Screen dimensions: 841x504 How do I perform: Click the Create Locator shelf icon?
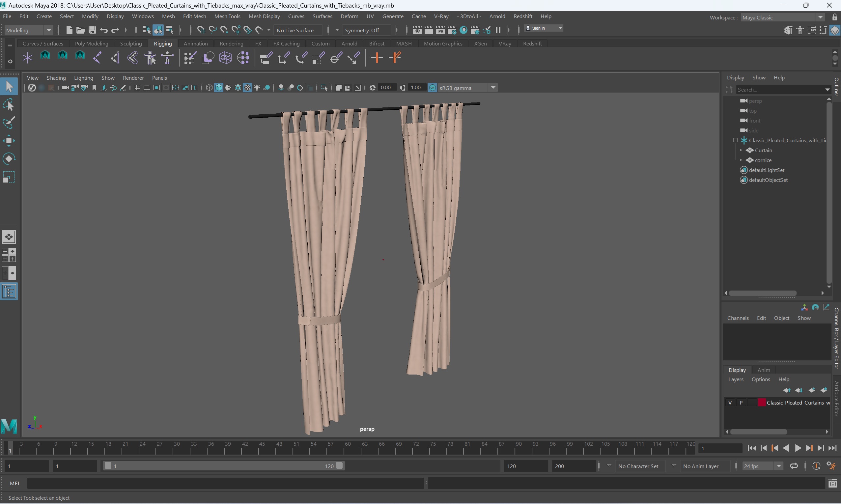[x=27, y=58]
